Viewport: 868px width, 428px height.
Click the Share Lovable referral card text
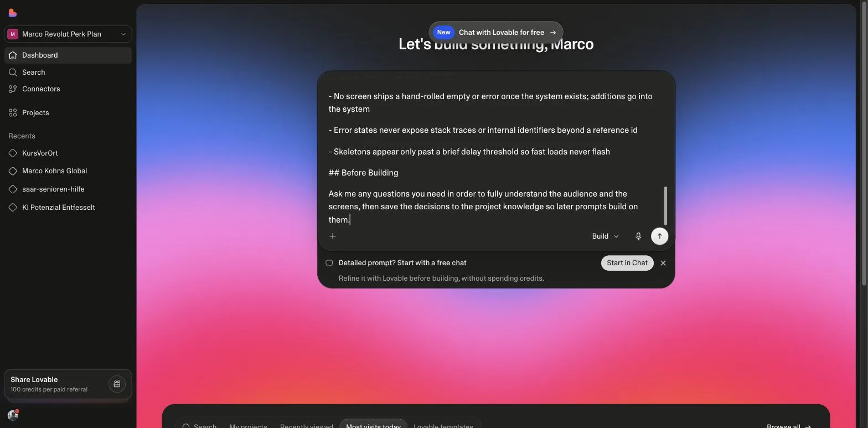49,384
